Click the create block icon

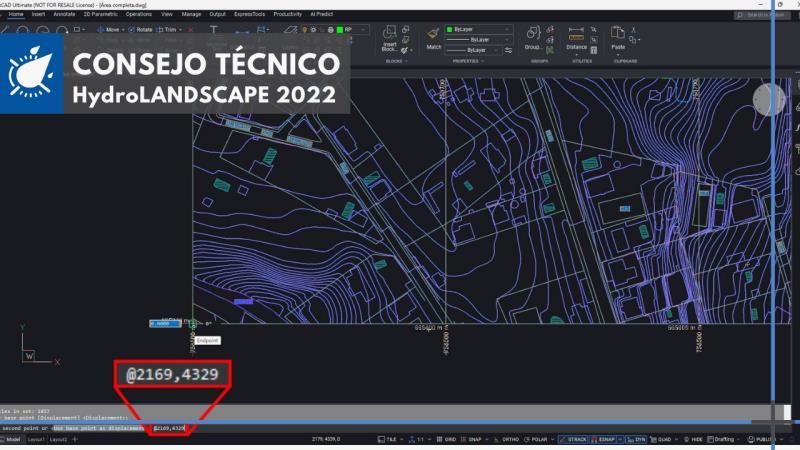(x=406, y=30)
